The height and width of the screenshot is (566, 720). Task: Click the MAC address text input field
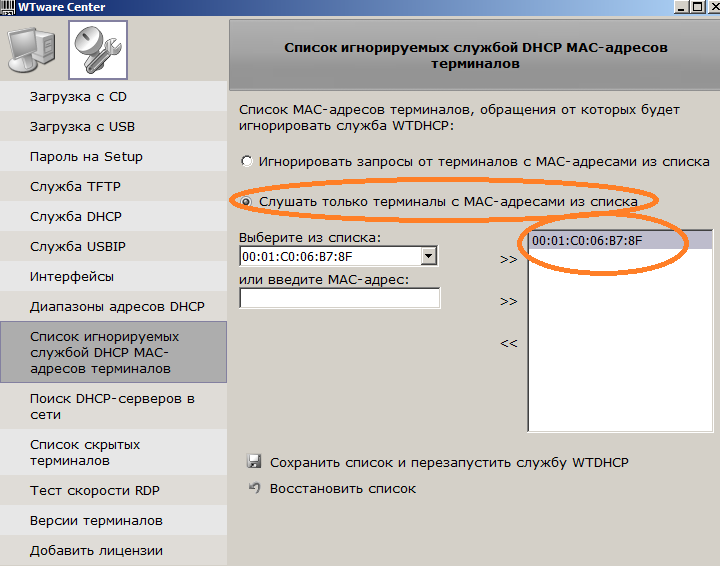click(x=339, y=298)
